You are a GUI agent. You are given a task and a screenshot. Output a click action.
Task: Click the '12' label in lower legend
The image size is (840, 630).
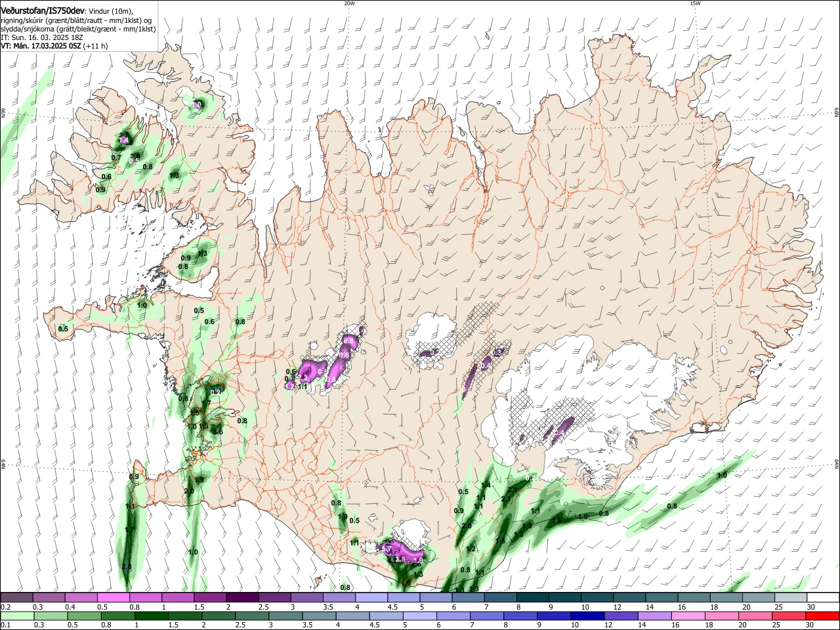click(x=608, y=625)
